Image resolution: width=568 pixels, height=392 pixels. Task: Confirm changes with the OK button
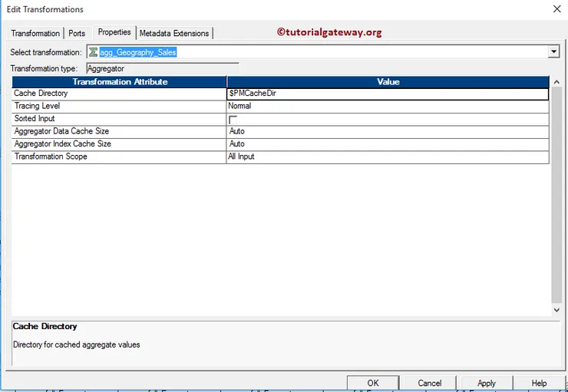pos(373,383)
